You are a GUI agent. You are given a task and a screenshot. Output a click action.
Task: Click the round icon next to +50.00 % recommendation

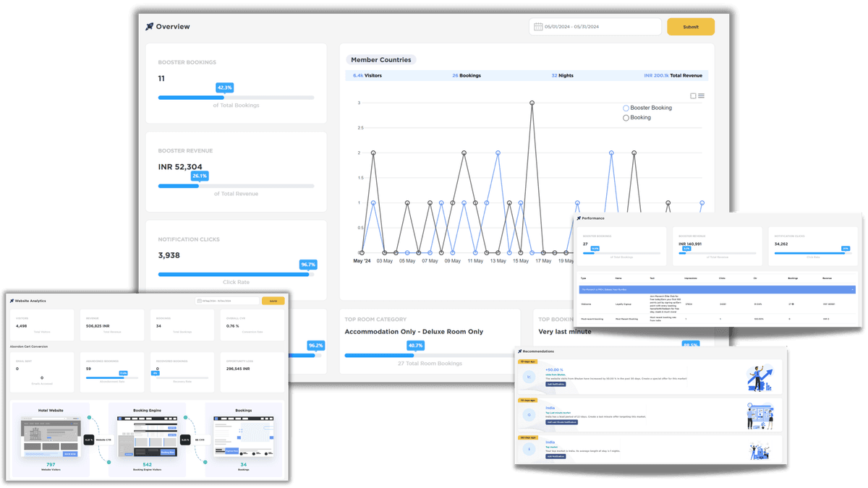(x=529, y=377)
